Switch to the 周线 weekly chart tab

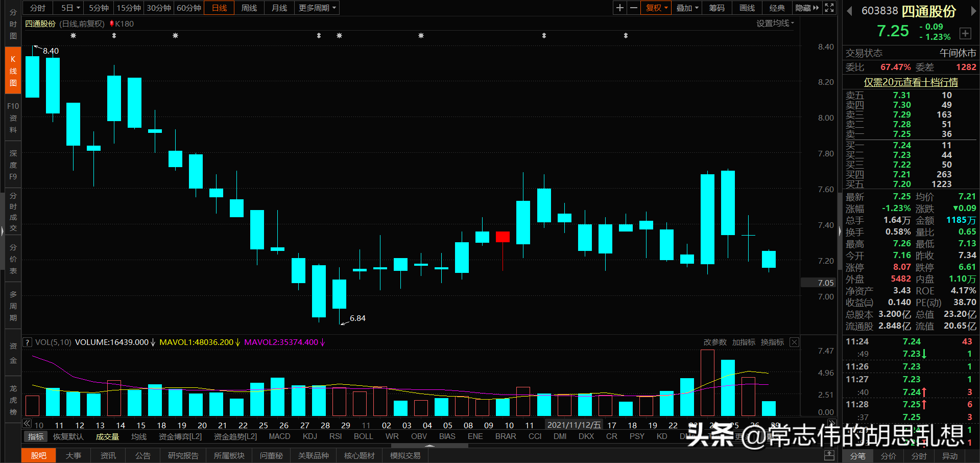(249, 8)
